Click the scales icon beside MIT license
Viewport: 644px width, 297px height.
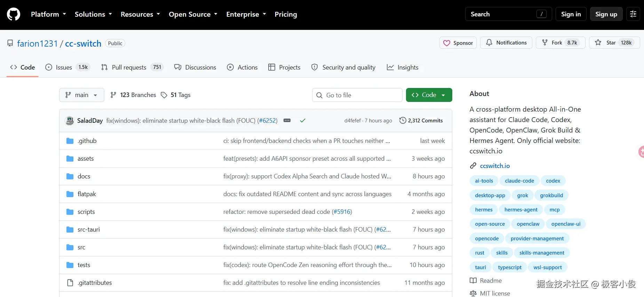coord(473,294)
